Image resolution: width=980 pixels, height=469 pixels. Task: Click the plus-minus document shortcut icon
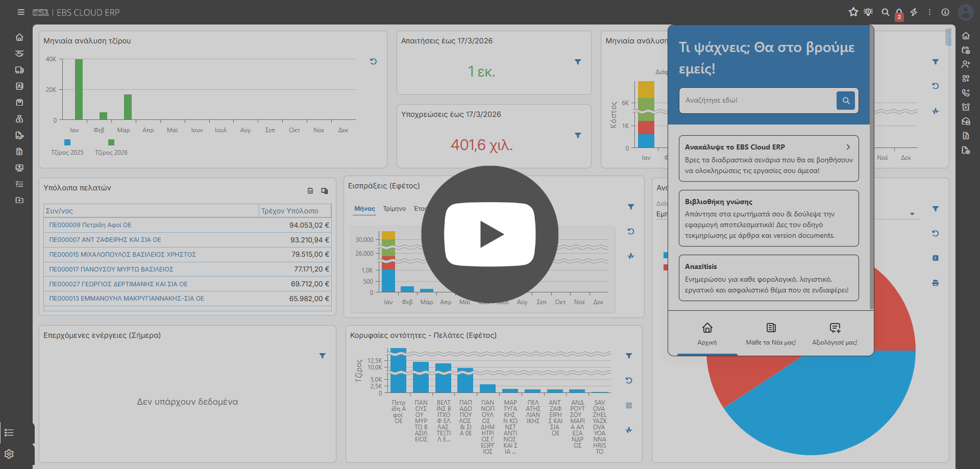[966, 136]
